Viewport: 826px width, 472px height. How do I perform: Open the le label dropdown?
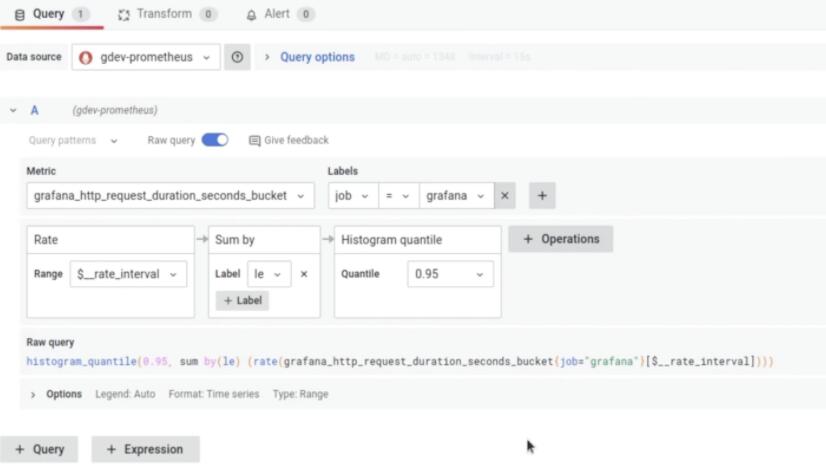click(269, 274)
